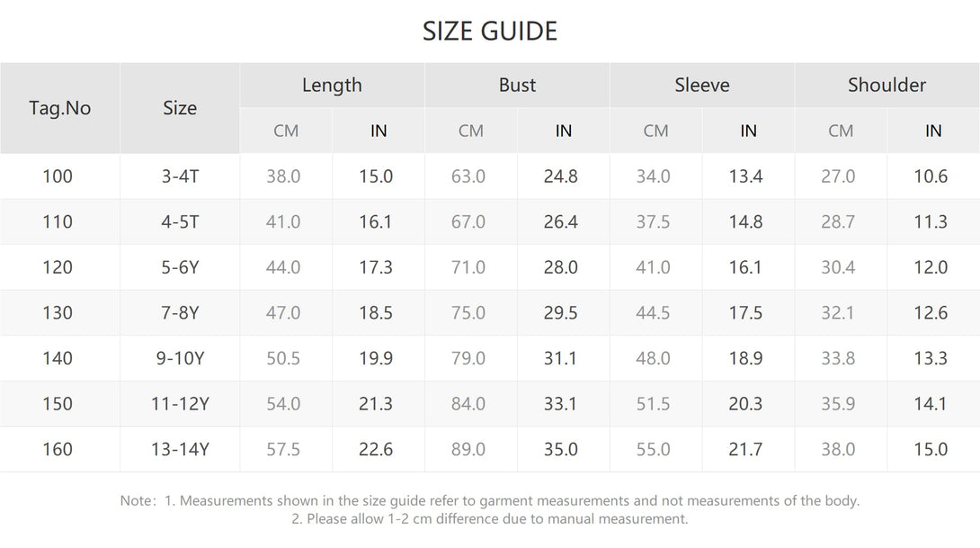980x548 pixels.
Task: Click the 33.8 shoulder CM value
Action: point(838,358)
